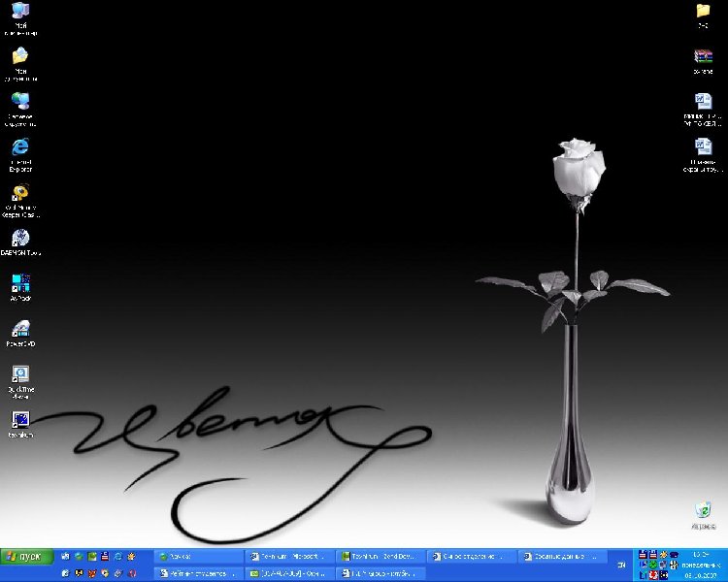Open the blue screen shortcut below QuickTime

20,425
